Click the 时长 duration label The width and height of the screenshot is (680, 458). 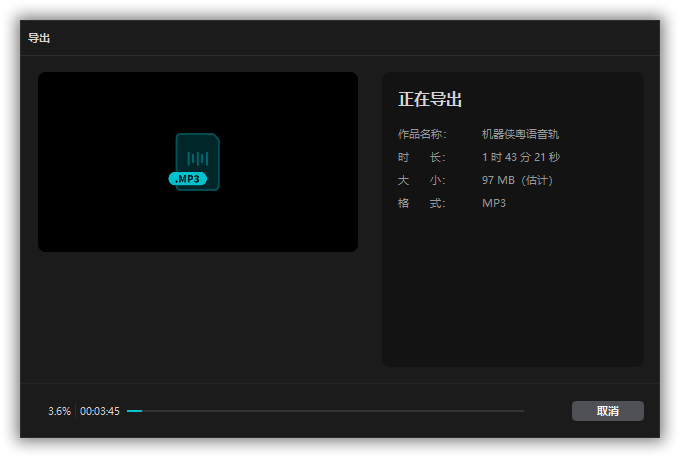coord(421,157)
